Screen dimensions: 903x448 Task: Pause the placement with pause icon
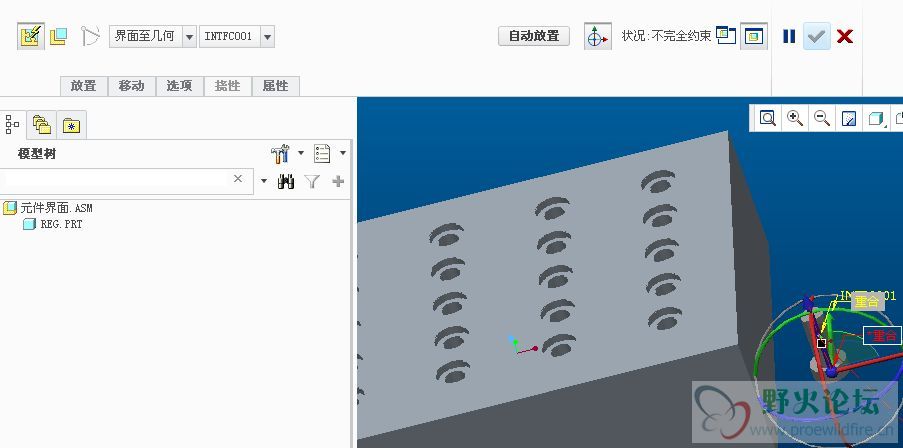click(789, 36)
